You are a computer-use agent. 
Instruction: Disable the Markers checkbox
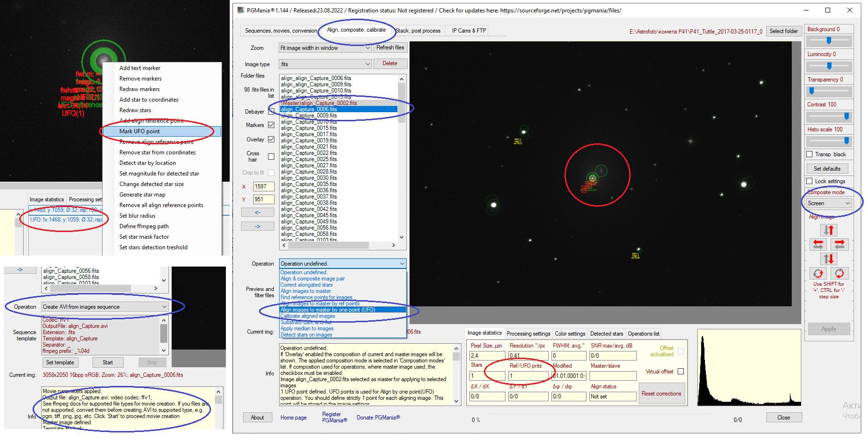[271, 125]
